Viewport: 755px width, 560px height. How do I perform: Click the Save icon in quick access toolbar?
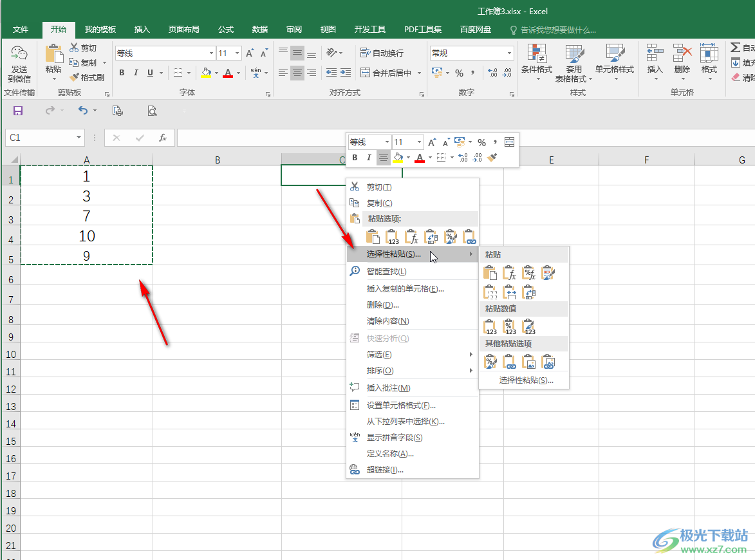(18, 111)
